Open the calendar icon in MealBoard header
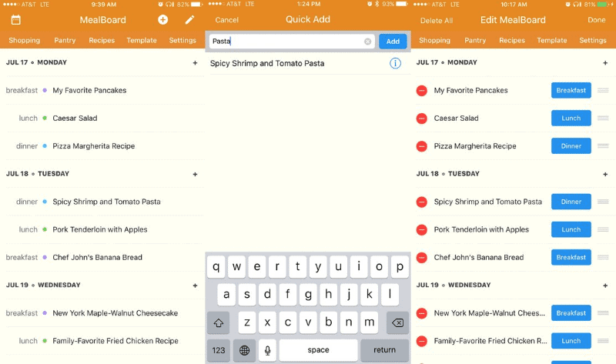The height and width of the screenshot is (364, 616). tap(15, 20)
